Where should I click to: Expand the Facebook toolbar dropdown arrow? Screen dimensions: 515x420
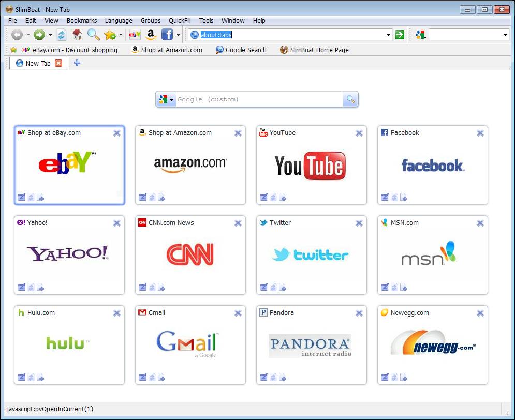click(178, 35)
